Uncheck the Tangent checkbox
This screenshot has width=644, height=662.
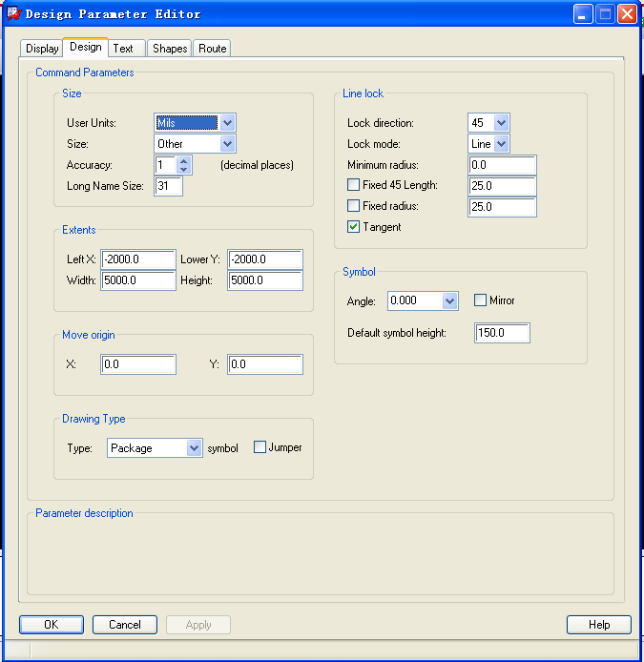(x=353, y=227)
